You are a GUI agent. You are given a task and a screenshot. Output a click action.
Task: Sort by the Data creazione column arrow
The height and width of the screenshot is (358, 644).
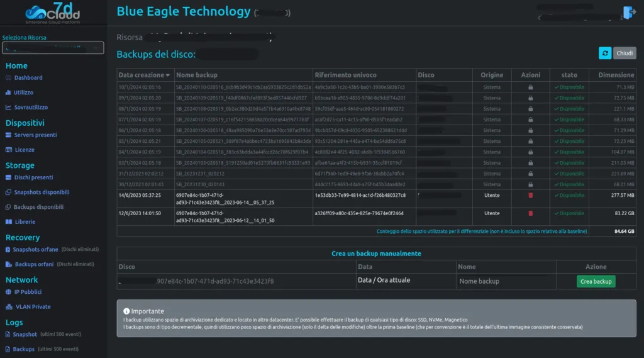click(x=167, y=76)
